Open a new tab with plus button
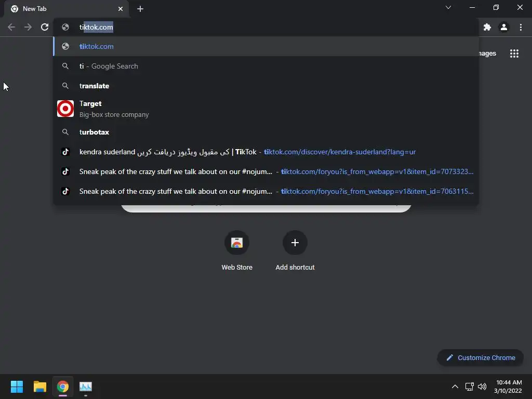This screenshot has height=399, width=532. (x=140, y=9)
